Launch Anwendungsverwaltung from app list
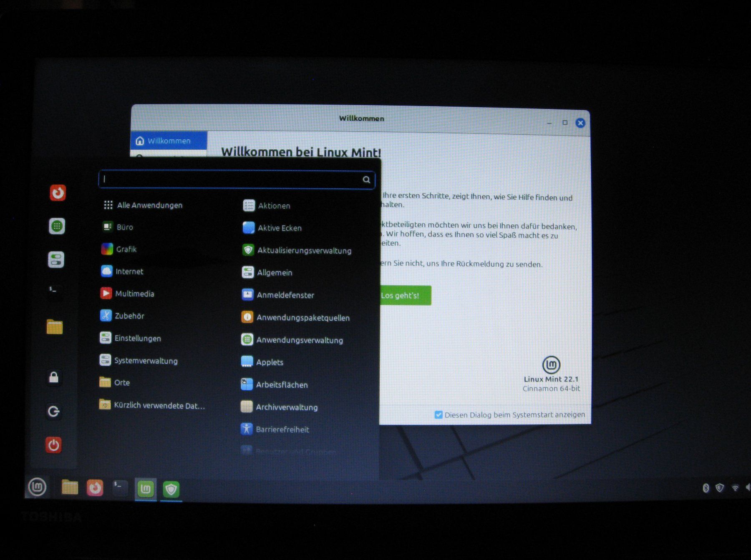 [292, 340]
